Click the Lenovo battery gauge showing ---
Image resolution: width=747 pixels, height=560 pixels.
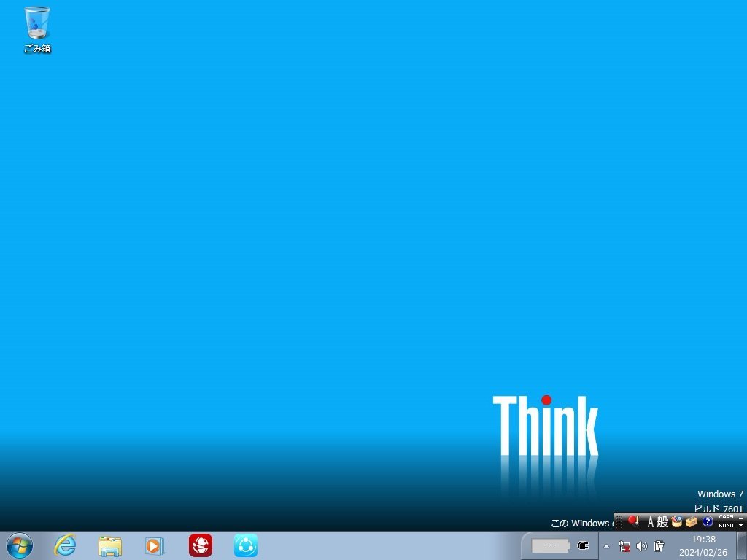pyautogui.click(x=551, y=545)
